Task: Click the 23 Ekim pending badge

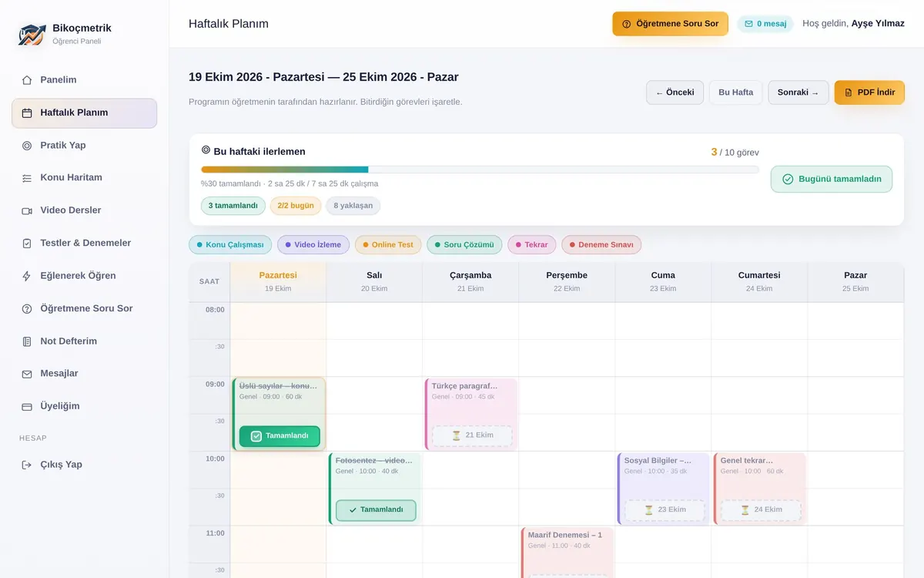Action: point(665,510)
